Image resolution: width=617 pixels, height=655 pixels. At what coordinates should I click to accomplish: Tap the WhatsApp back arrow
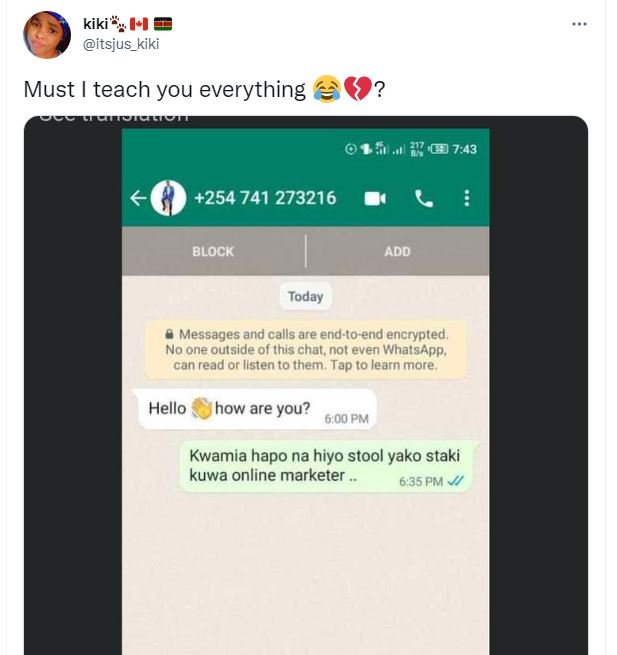pyautogui.click(x=138, y=198)
